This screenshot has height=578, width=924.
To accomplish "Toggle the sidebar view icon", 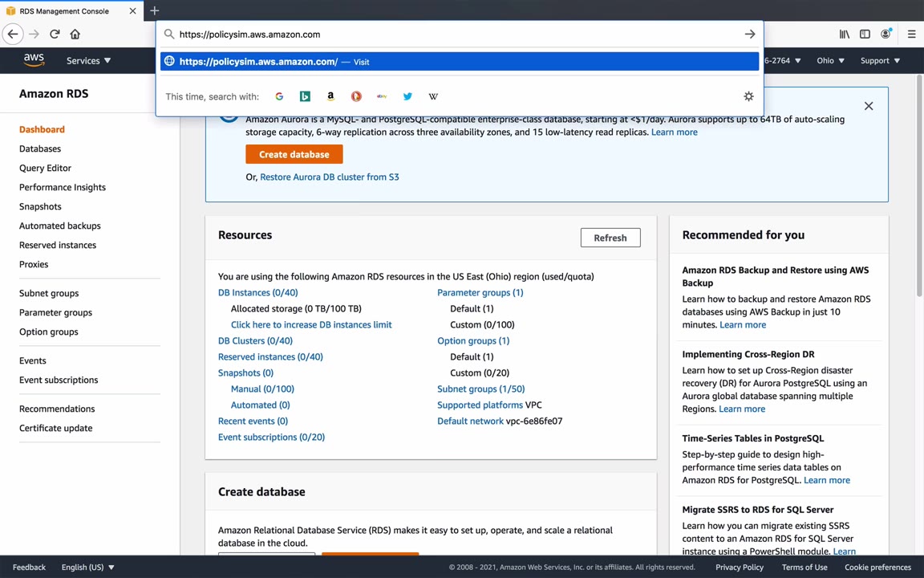I will [865, 35].
